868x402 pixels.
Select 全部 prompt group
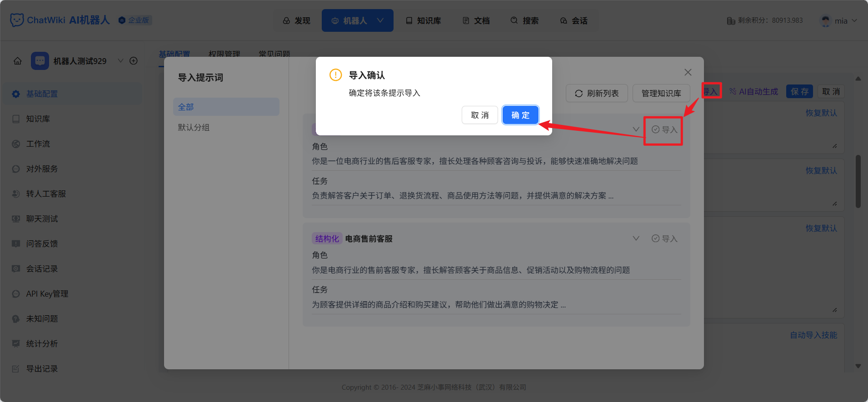[226, 107]
